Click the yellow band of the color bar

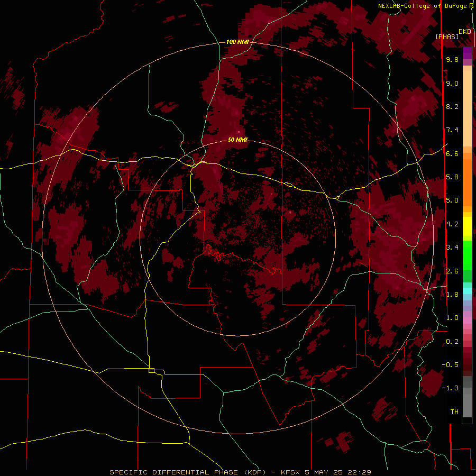tap(467, 226)
